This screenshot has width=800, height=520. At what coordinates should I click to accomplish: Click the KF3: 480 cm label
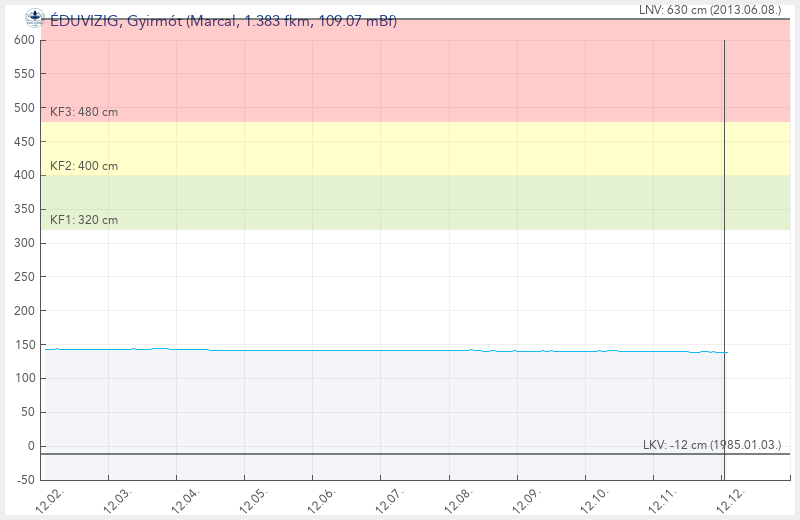[84, 112]
